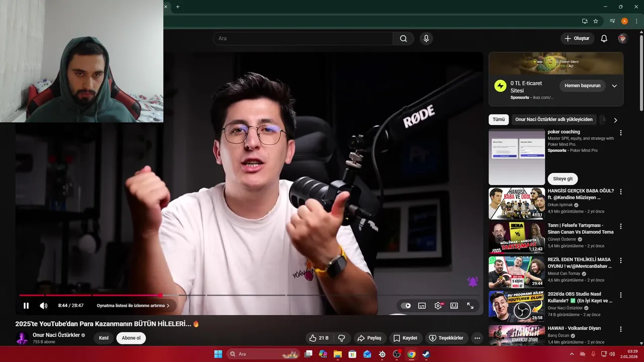Click the 'Katıl' membership button

point(104,338)
